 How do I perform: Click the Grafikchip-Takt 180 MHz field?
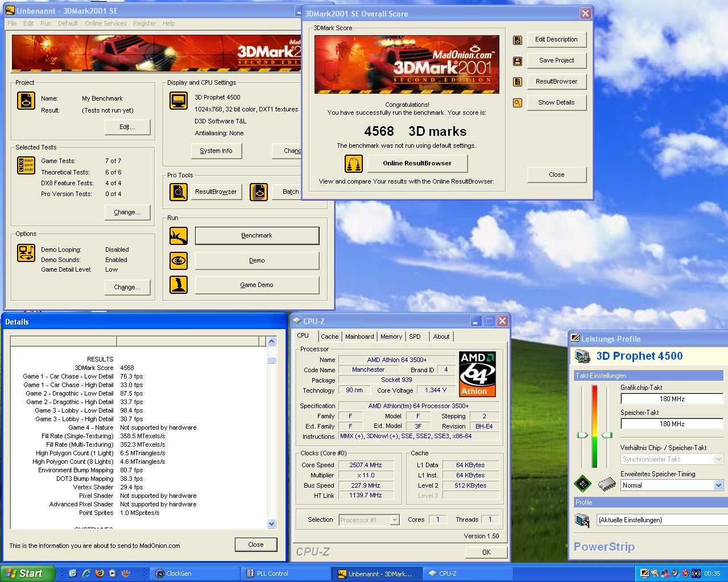click(672, 399)
